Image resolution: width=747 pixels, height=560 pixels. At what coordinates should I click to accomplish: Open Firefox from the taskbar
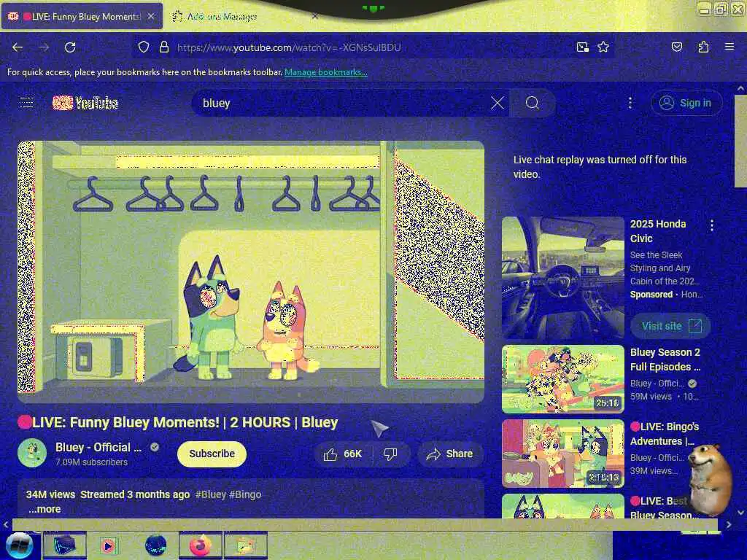200,545
